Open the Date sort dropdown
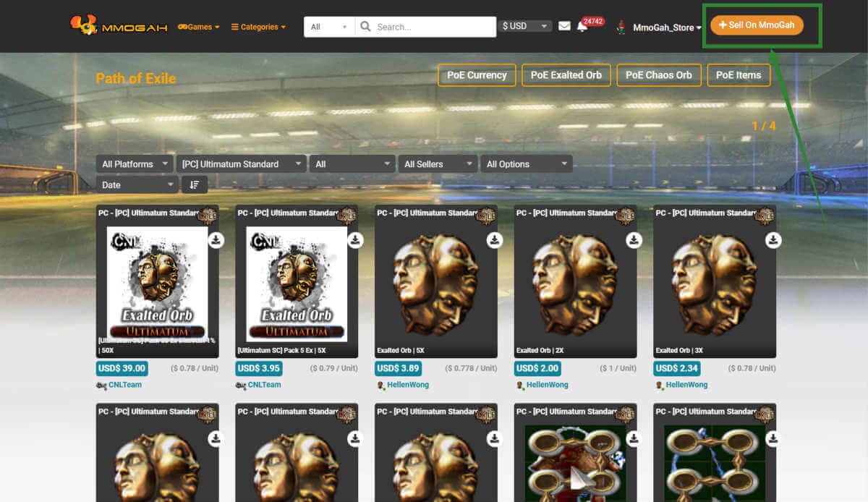This screenshot has width=868, height=502. coord(137,184)
